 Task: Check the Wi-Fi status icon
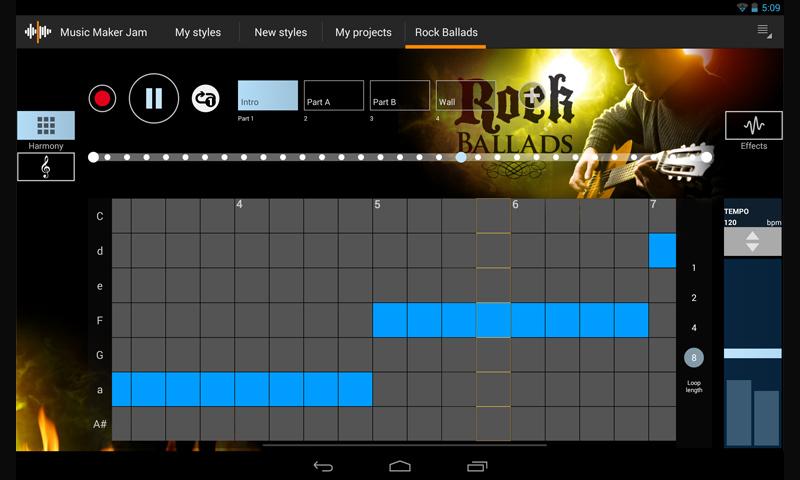click(742, 8)
